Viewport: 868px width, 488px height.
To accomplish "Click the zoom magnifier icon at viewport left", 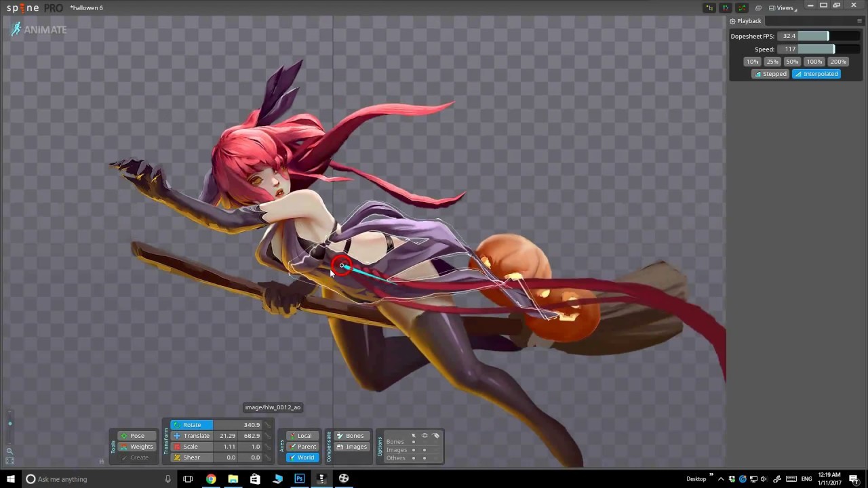I will (x=9, y=451).
